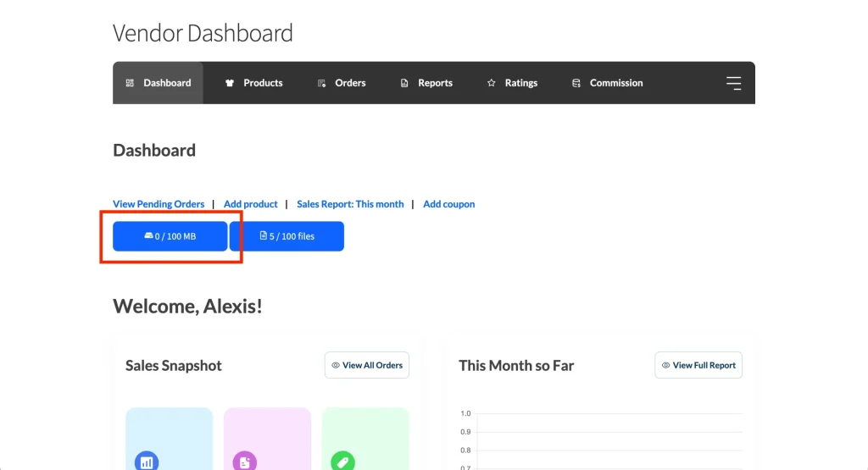Open the hamburger menu in navbar
Viewport: 868px width, 470px height.
pos(733,83)
